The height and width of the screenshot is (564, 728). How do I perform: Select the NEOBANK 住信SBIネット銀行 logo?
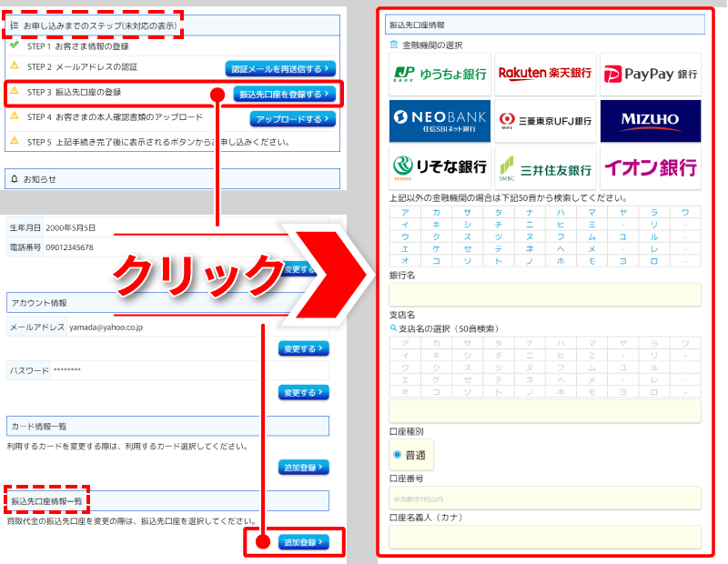point(440,121)
